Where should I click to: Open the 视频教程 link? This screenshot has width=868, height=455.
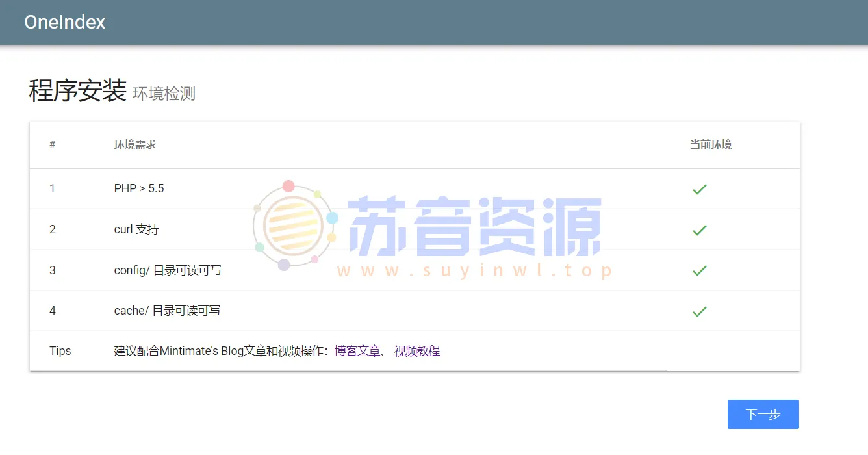point(416,350)
